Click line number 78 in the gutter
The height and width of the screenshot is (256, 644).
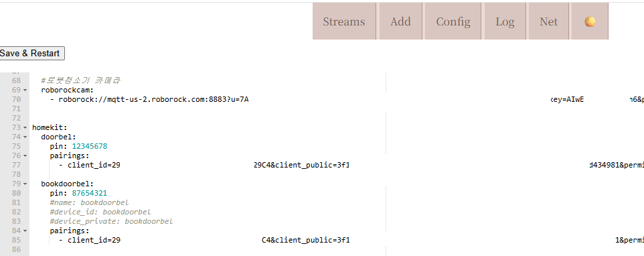pos(16,174)
